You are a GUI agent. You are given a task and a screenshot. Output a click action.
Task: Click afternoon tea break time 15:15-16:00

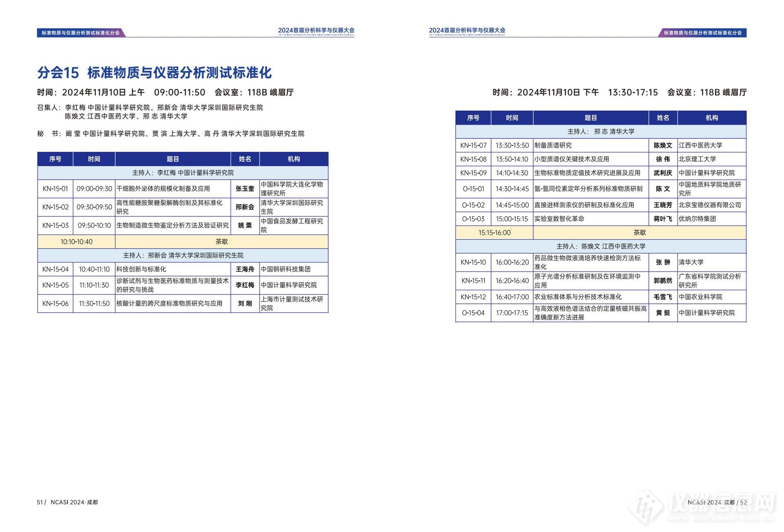[494, 233]
